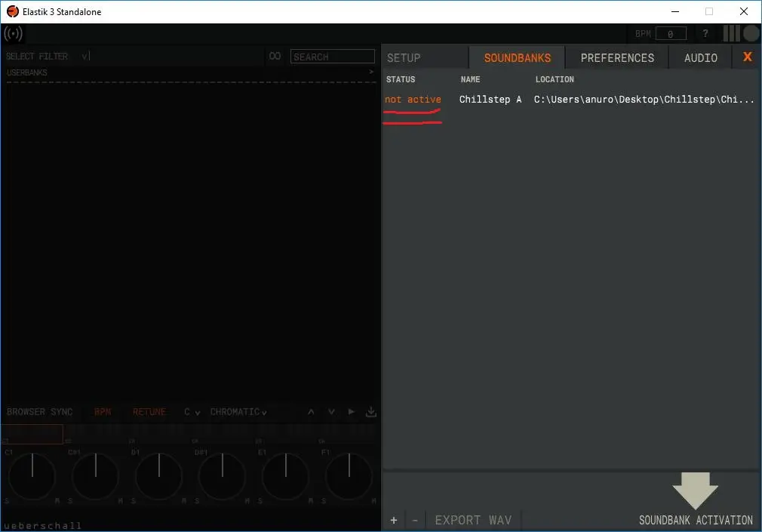This screenshot has width=762, height=532.
Task: Select the orange outlined C1 key slot
Action: click(32, 434)
